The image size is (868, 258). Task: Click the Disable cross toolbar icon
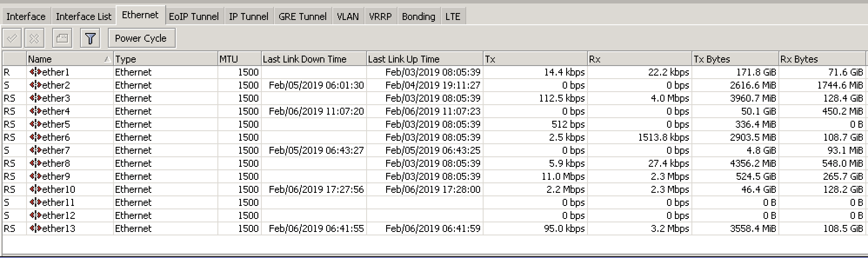[34, 38]
